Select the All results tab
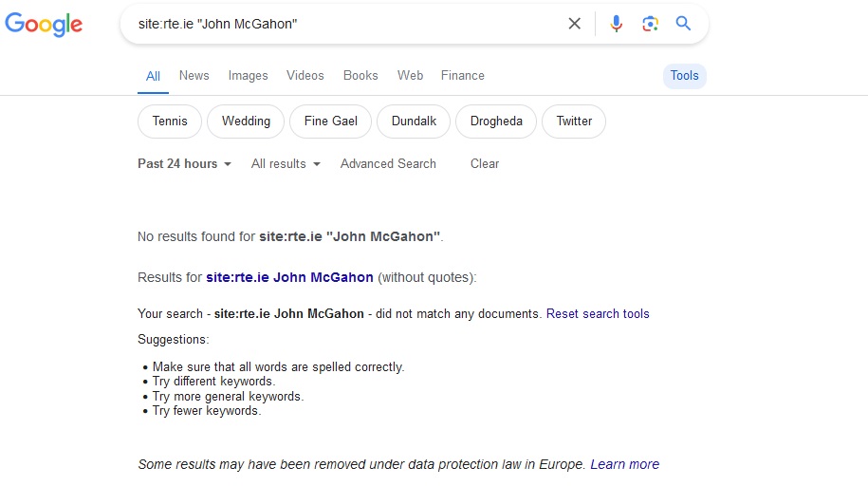The image size is (868, 486). coord(153,76)
